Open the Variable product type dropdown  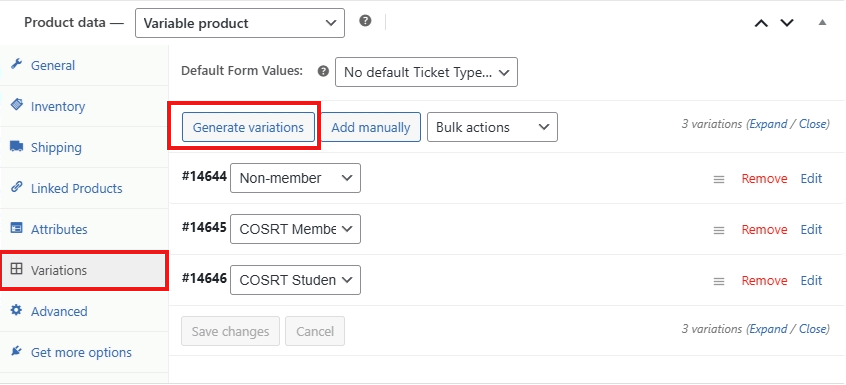240,23
